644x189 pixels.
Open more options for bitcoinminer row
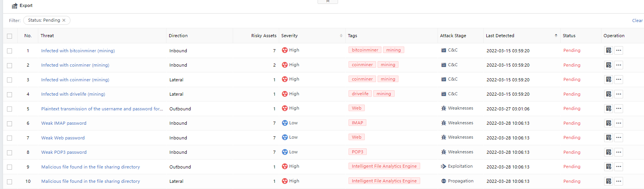click(x=618, y=50)
